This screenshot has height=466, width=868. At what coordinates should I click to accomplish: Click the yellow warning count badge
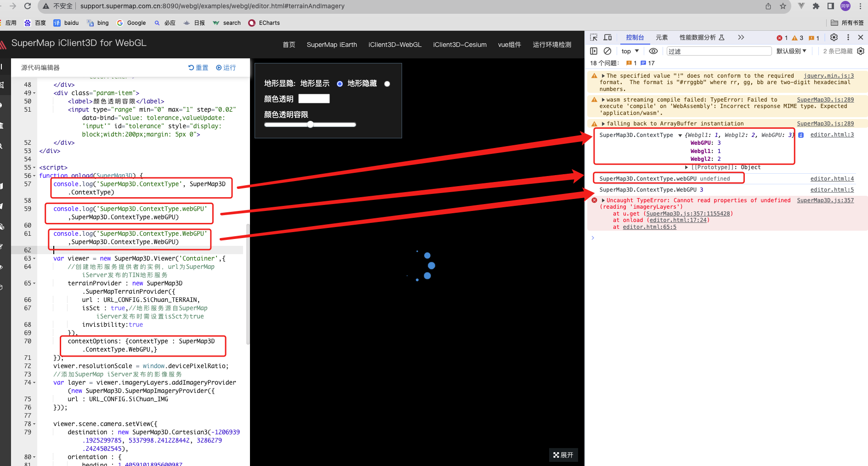797,38
